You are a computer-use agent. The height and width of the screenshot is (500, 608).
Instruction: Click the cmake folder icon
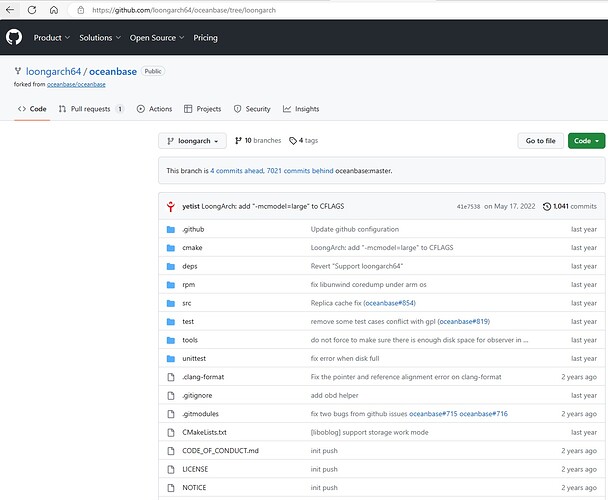(171, 248)
